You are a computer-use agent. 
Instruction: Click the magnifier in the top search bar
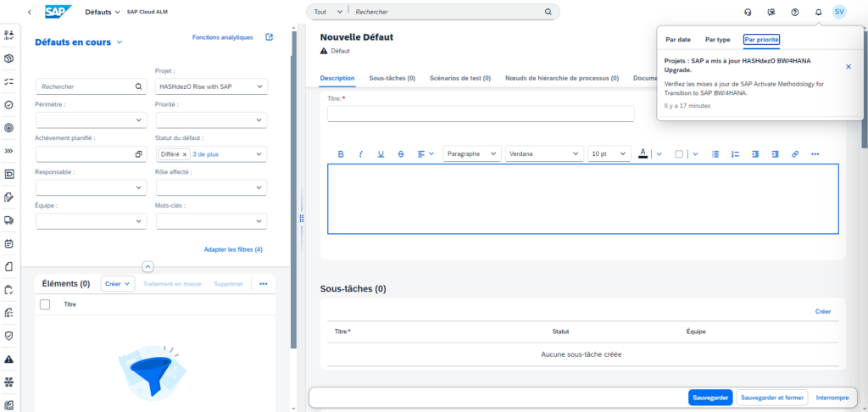click(x=548, y=12)
